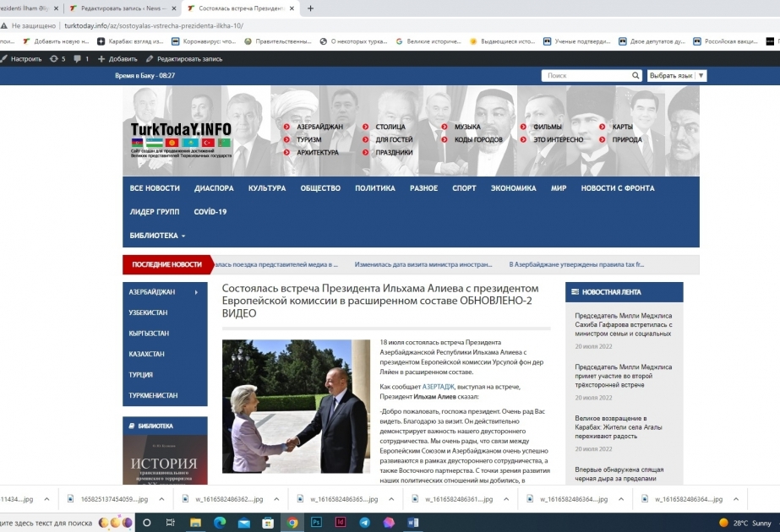Image resolution: width=780 pixels, height=532 pixels.
Task: Click 'Редактировать запись' pencil item
Action: (x=184, y=58)
